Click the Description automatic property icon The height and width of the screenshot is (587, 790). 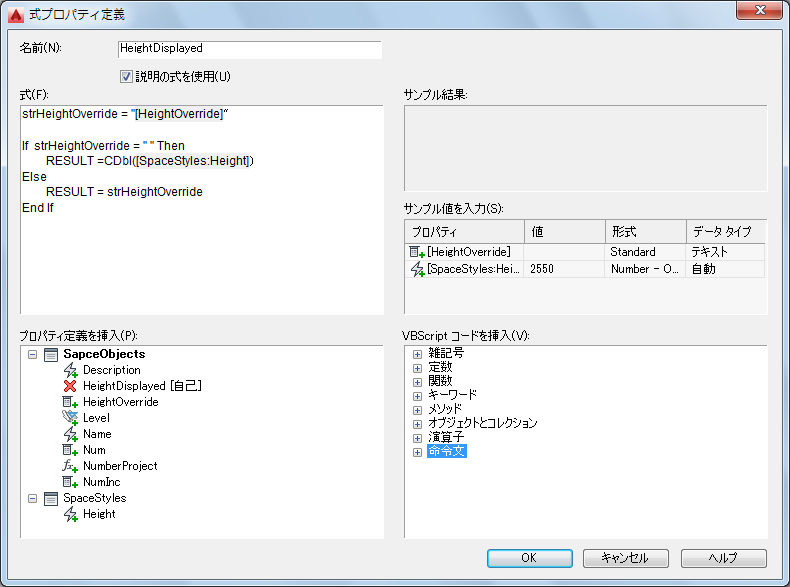(x=70, y=370)
